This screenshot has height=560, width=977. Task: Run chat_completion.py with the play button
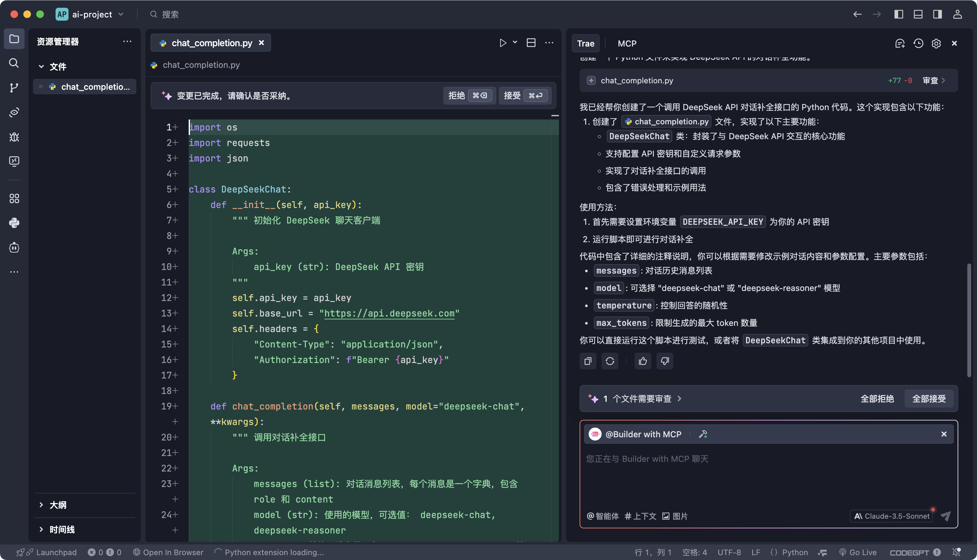tap(503, 43)
